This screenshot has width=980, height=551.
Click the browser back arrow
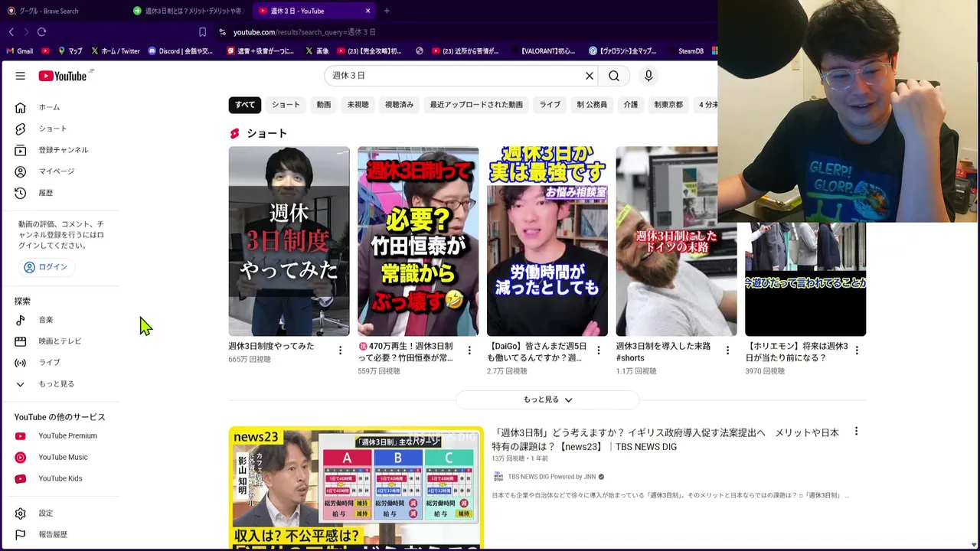(x=11, y=32)
